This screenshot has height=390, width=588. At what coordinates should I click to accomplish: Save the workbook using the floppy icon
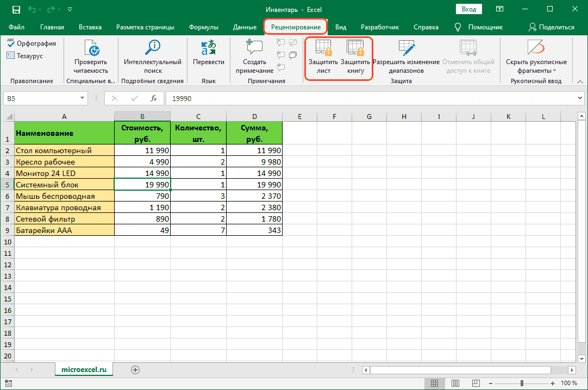[x=16, y=9]
